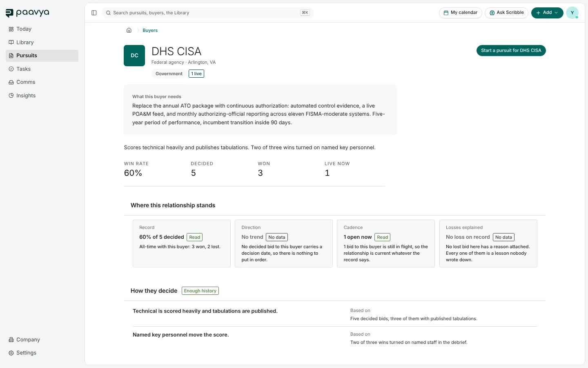
Task: Open Library in the sidebar
Action: pos(42,43)
